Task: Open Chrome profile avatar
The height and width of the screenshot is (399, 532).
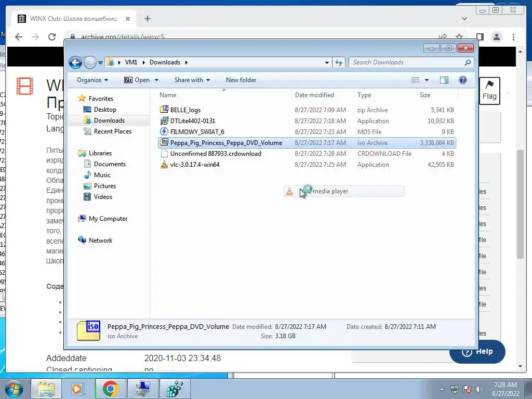Action: 497,37
